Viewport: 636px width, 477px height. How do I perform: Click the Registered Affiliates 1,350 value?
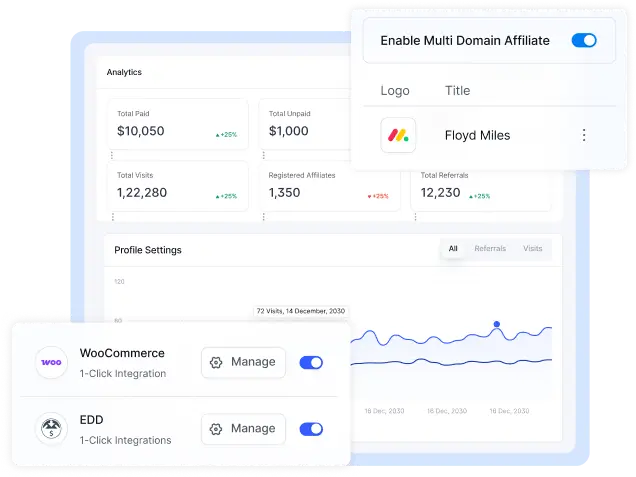coord(284,193)
